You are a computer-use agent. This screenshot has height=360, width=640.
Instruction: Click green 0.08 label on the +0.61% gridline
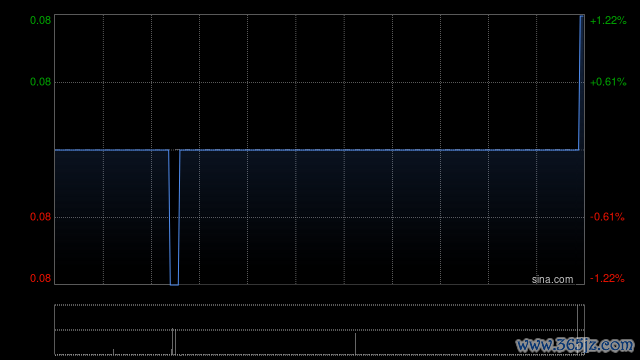(x=40, y=82)
